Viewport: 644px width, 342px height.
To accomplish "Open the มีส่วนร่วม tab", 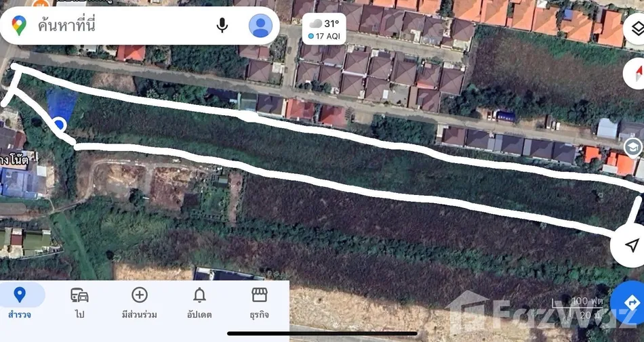I will click(139, 303).
